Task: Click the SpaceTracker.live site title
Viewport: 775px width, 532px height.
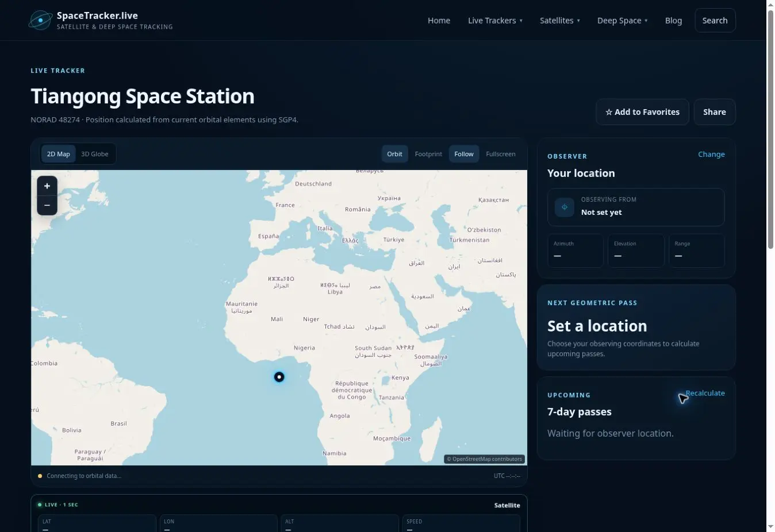Action: (x=97, y=16)
